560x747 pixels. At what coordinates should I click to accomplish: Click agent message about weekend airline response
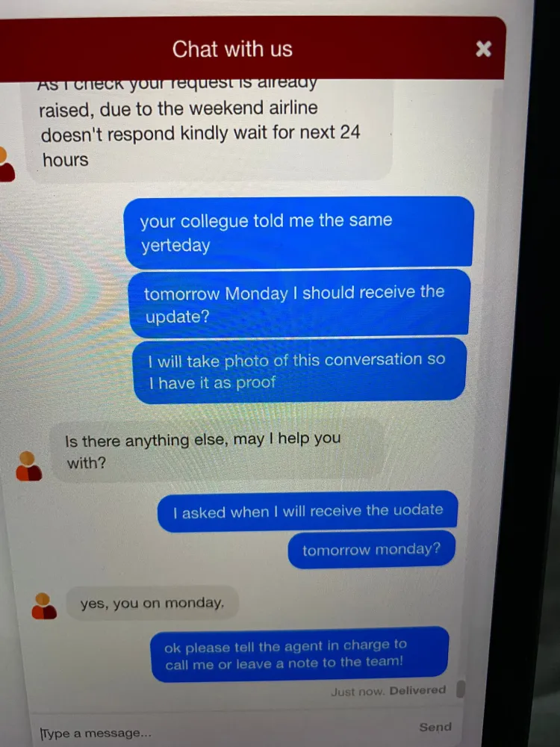[210, 128]
